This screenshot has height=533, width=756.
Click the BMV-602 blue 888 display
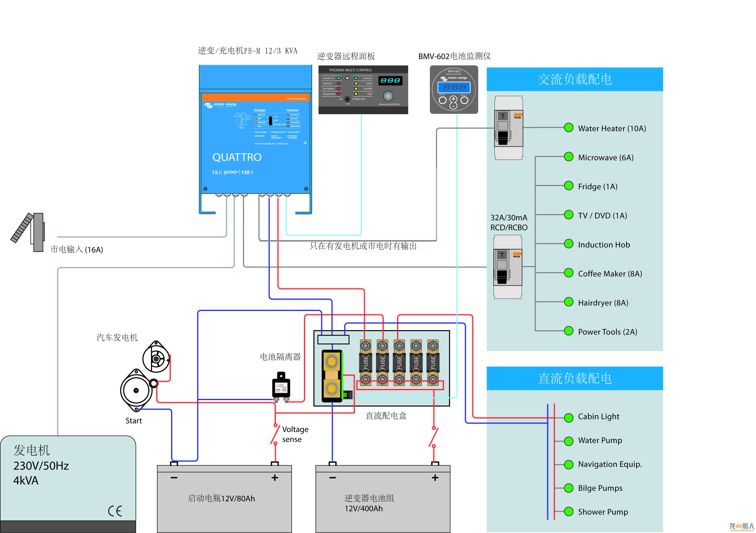(x=454, y=87)
